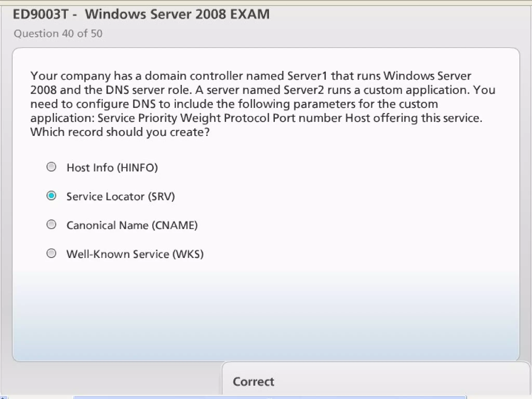Screen dimensions: 532x399
Task: Select the Service Locator (SRV) radio button
Action: (x=51, y=196)
